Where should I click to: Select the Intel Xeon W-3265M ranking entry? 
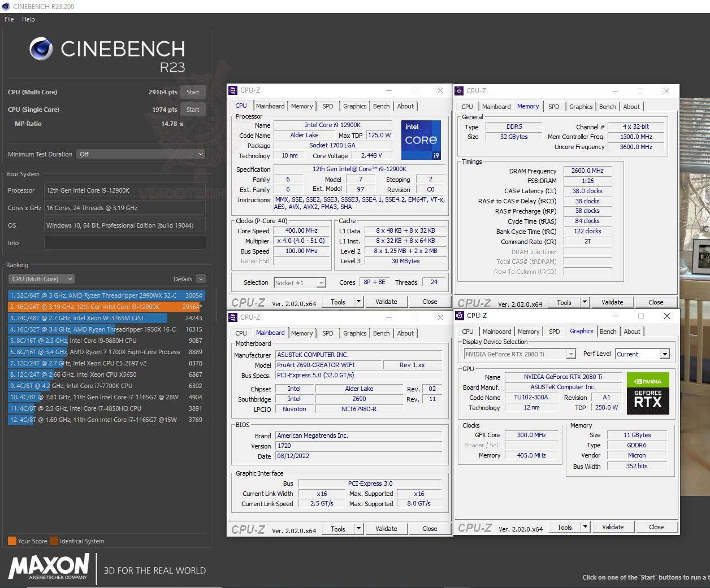click(85, 318)
